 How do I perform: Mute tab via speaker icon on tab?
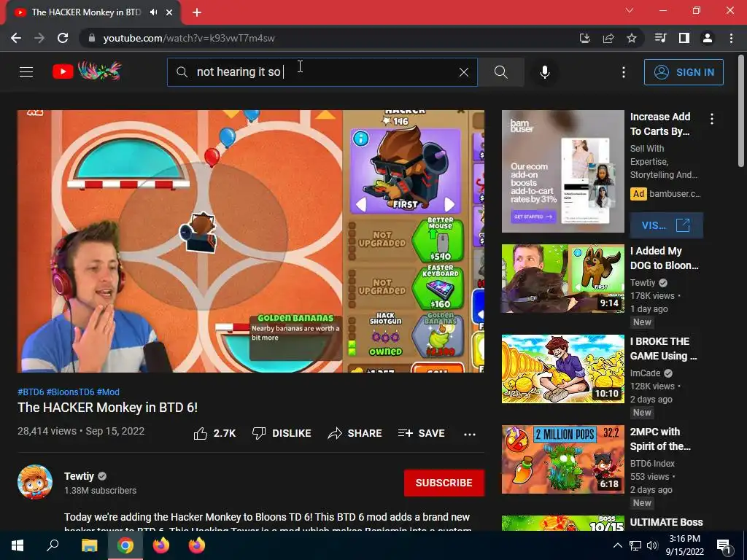pos(153,12)
